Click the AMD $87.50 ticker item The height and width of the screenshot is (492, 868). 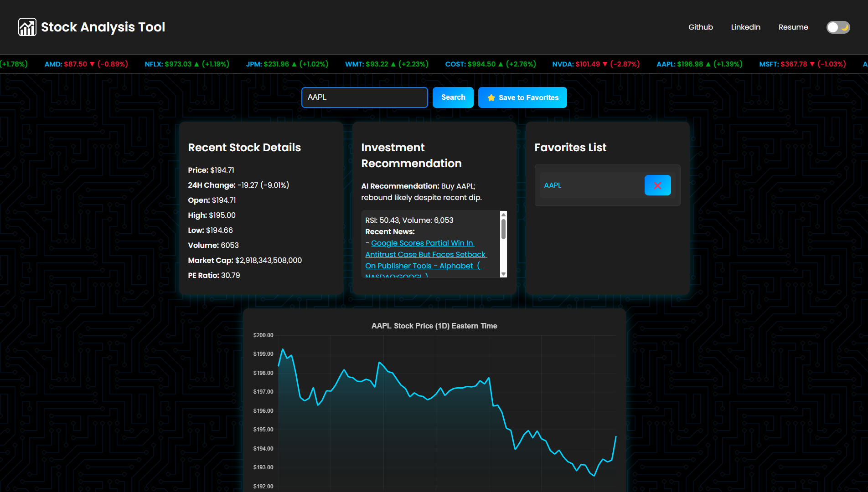click(86, 64)
